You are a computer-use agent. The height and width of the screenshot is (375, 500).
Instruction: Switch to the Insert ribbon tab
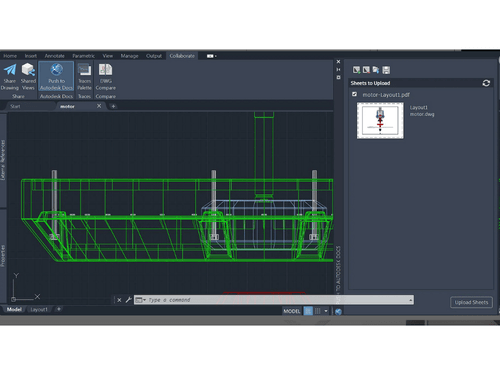[31, 56]
